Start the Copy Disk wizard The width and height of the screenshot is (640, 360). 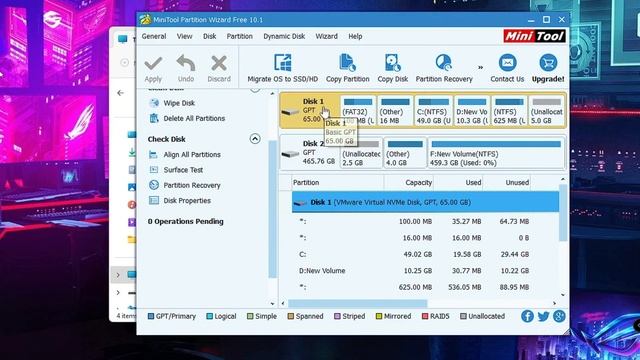coord(392,68)
